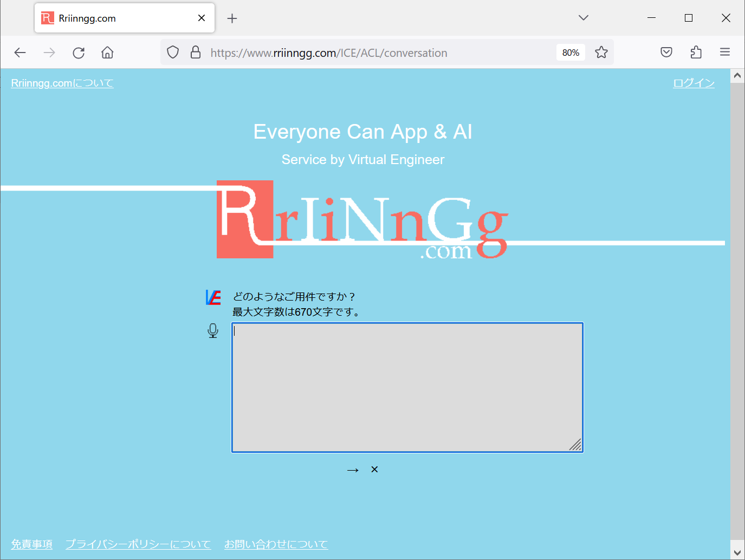Open the tracking protection shield icon
The width and height of the screenshot is (745, 560).
(x=173, y=53)
